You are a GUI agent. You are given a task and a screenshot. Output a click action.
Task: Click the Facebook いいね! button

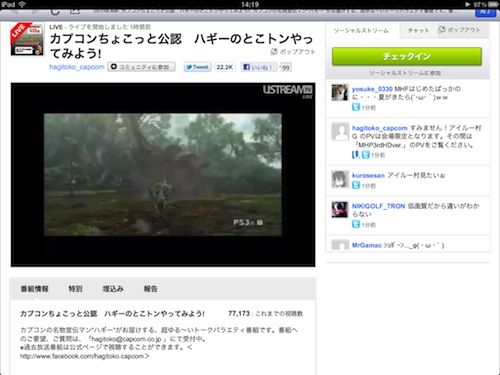click(258, 67)
